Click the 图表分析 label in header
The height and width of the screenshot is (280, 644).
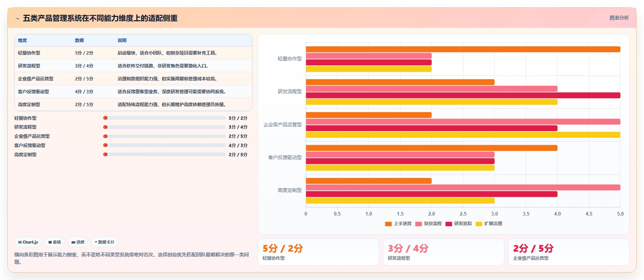pos(619,18)
